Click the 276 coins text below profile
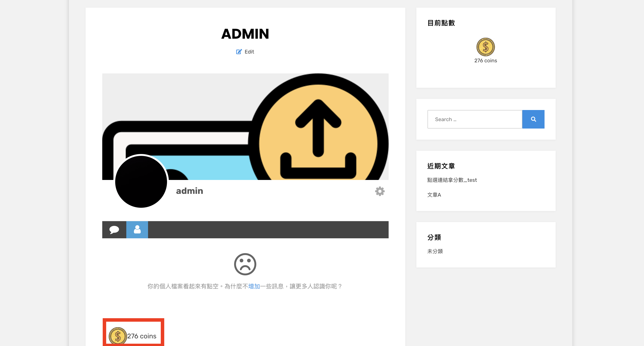This screenshot has width=644, height=346. click(x=142, y=336)
